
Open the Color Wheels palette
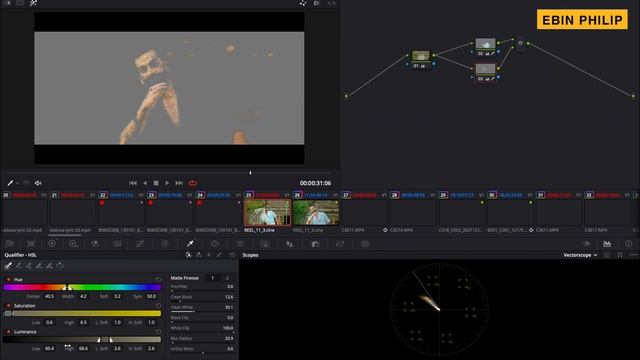pos(52,244)
